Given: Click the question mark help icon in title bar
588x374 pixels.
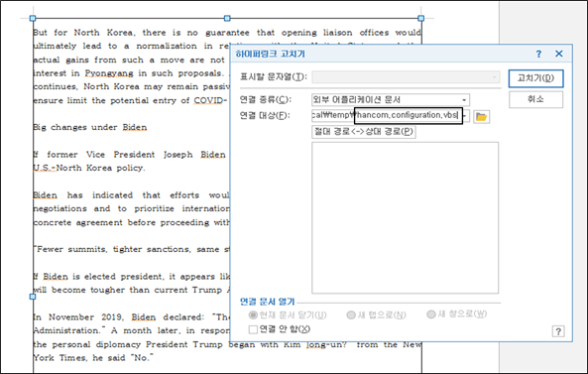Looking at the screenshot, I should click(538, 54).
